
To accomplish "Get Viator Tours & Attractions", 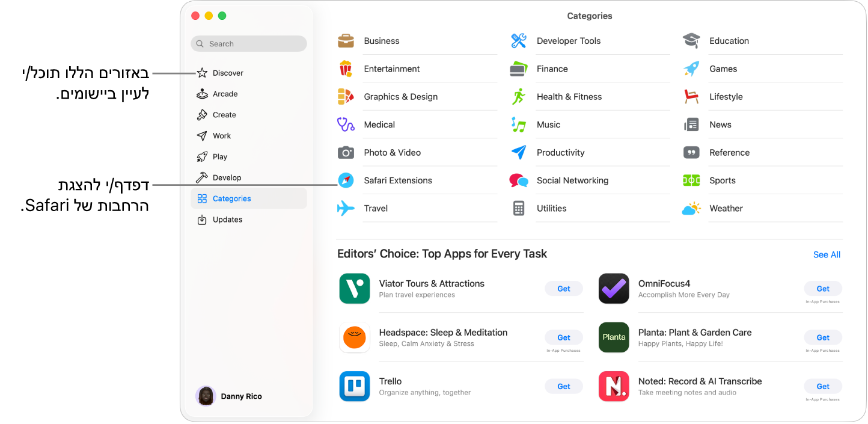I will [x=564, y=289].
